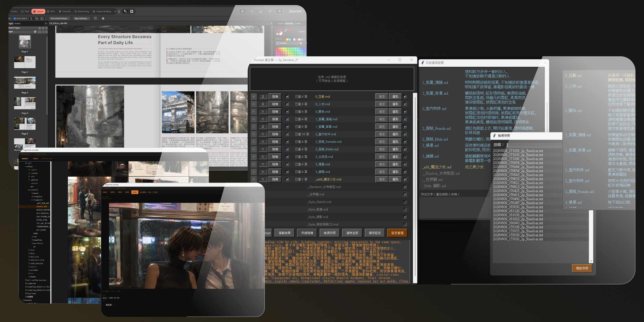
Task: Switch to the Layout persona tab
Action: pyautogui.click(x=38, y=11)
